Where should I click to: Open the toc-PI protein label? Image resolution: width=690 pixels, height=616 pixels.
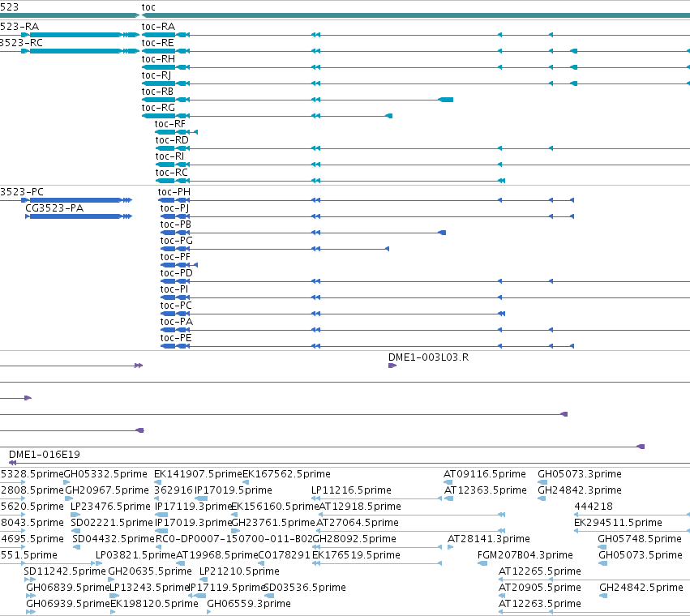(174, 289)
